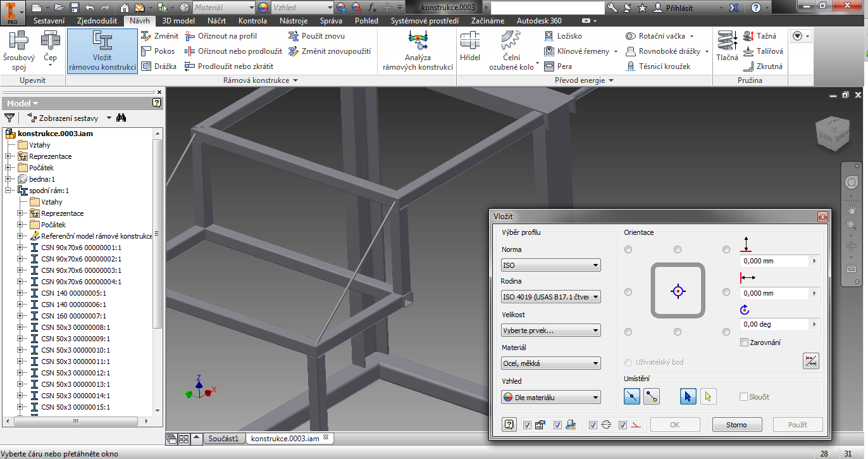
Task: Click the binoculars find icon in Model panel
Action: [x=122, y=118]
